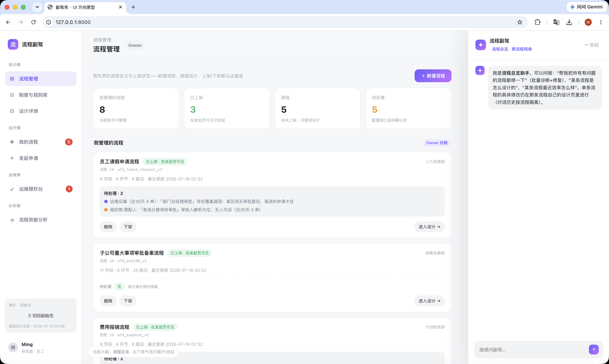Click the 新建流程 button

pos(433,76)
